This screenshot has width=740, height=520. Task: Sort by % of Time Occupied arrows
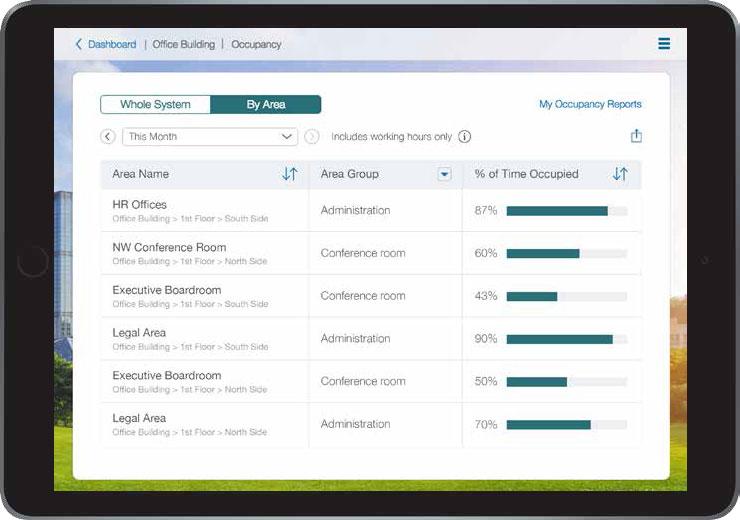[x=620, y=174]
